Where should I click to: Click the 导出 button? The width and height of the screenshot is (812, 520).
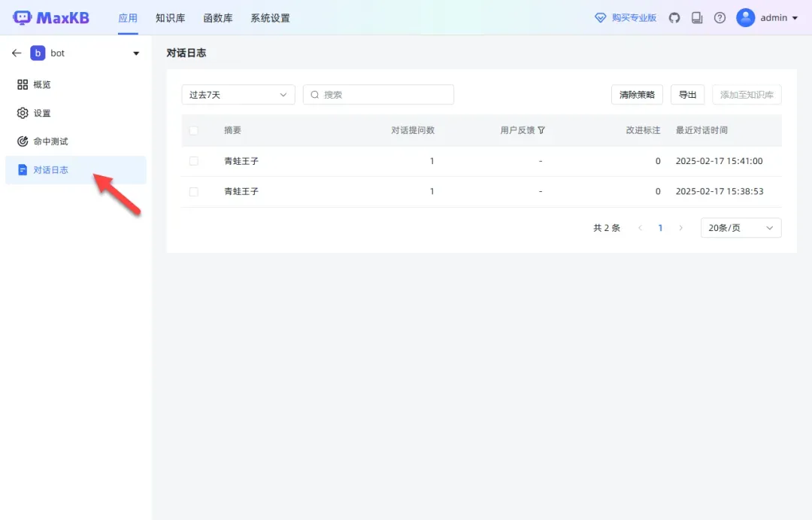(x=687, y=95)
